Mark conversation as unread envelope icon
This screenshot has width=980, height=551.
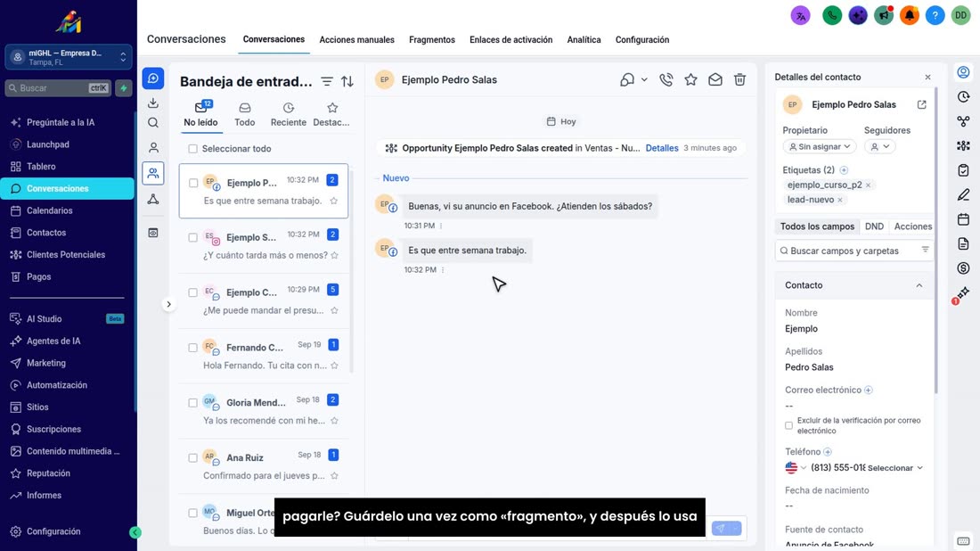pos(715,79)
